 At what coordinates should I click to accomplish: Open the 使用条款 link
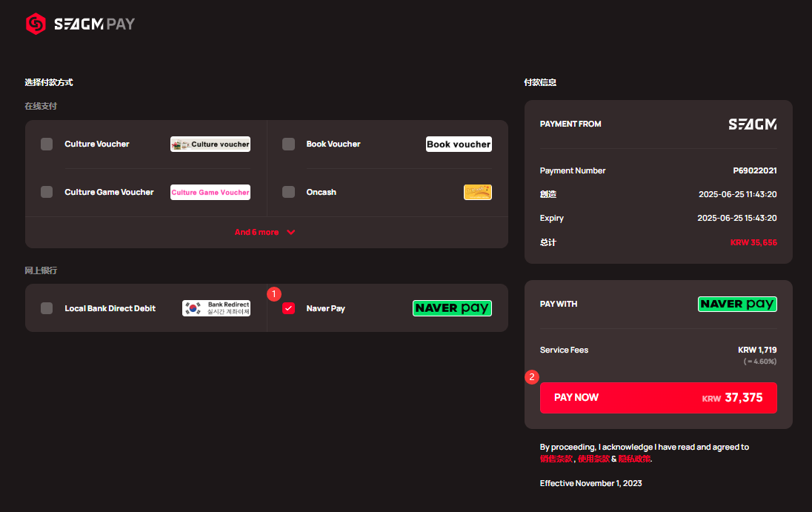pyautogui.click(x=593, y=459)
